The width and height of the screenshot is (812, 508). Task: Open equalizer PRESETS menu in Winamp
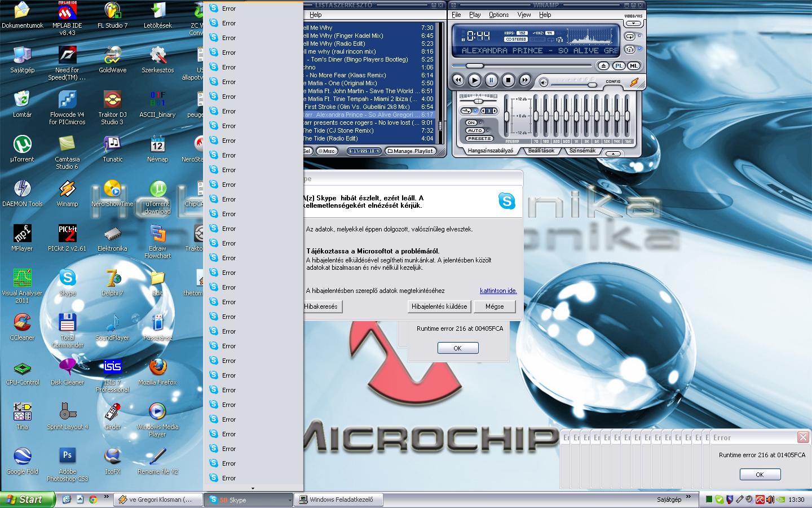tap(479, 138)
